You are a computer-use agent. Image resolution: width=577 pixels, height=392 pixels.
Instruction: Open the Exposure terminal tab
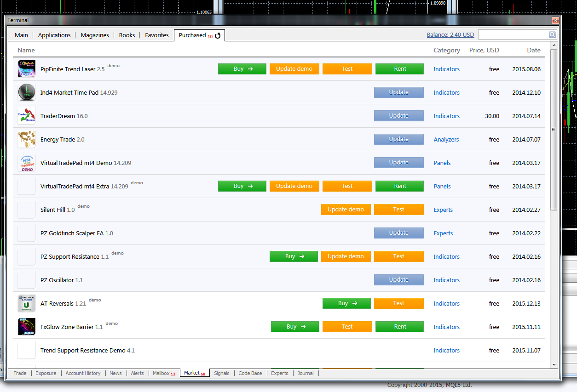46,373
